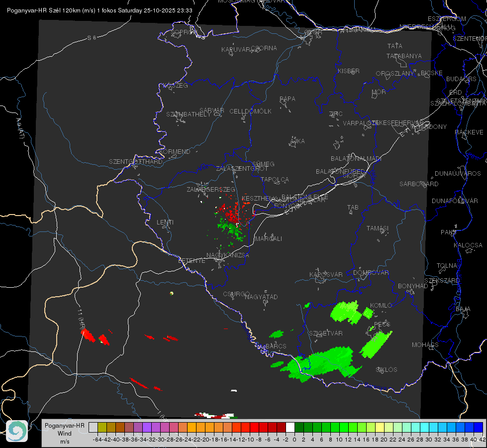This screenshot has width=487, height=448.
Task: Select the CSURGÓ label
Action: coord(236,294)
